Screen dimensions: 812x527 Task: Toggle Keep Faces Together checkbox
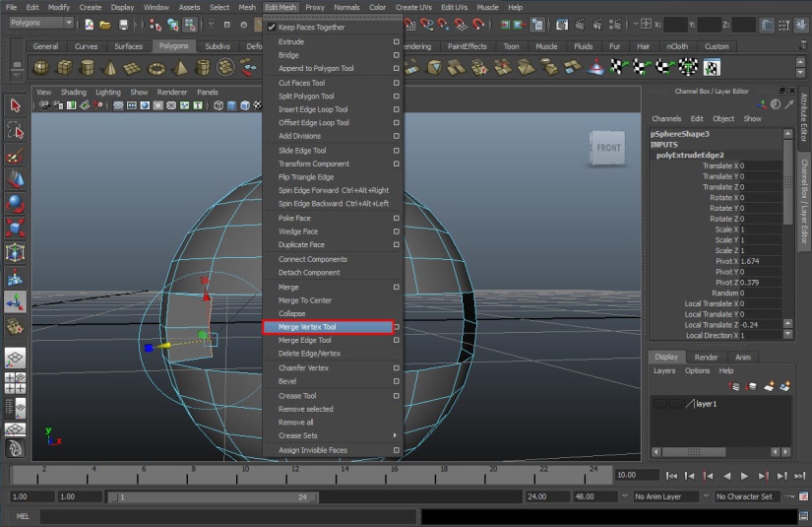point(272,28)
